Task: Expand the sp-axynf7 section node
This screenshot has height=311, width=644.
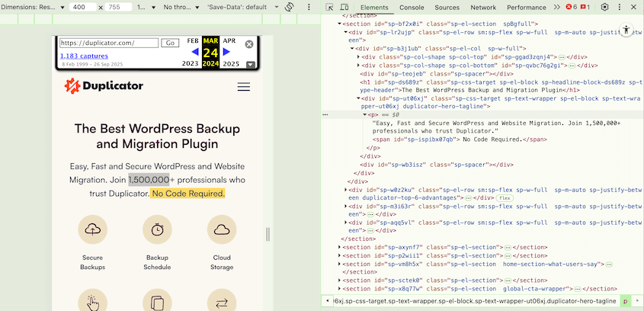Action: pos(341,248)
